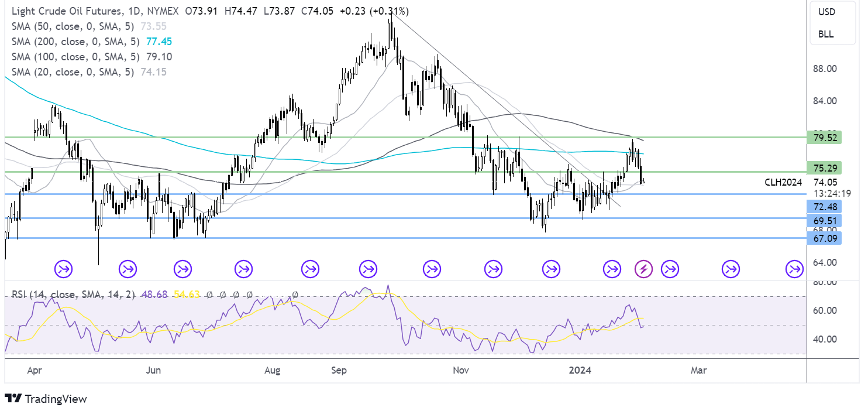868x414 pixels.
Task: Open the USD currency selector
Action: click(826, 12)
